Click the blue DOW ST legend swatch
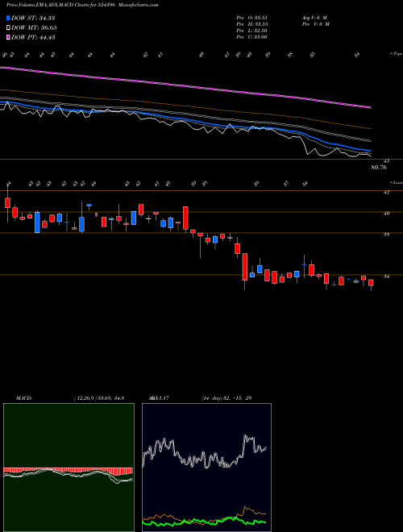403x532 pixels. (8, 18)
